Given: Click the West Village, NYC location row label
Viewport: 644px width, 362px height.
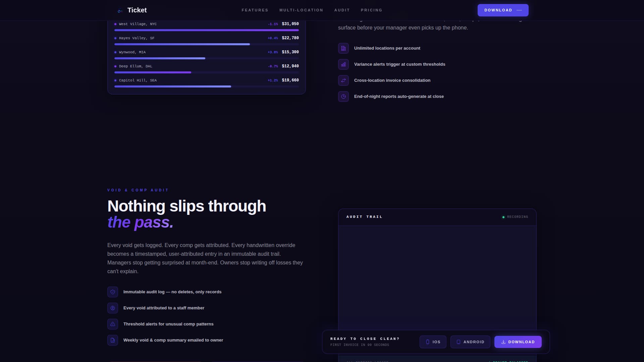Looking at the screenshot, I should (138, 24).
